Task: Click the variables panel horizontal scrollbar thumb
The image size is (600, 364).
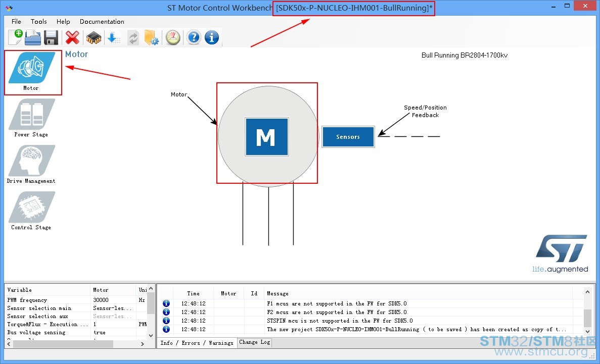Action: (x=63, y=344)
